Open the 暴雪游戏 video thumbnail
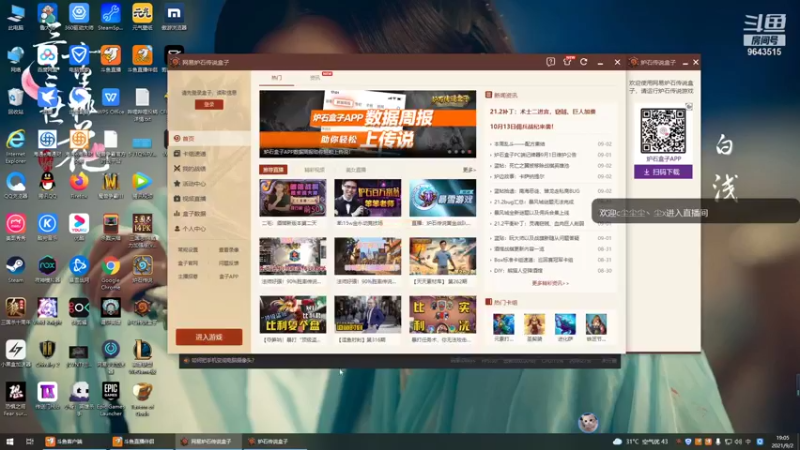Screen dimensions: 800x450 442,198
